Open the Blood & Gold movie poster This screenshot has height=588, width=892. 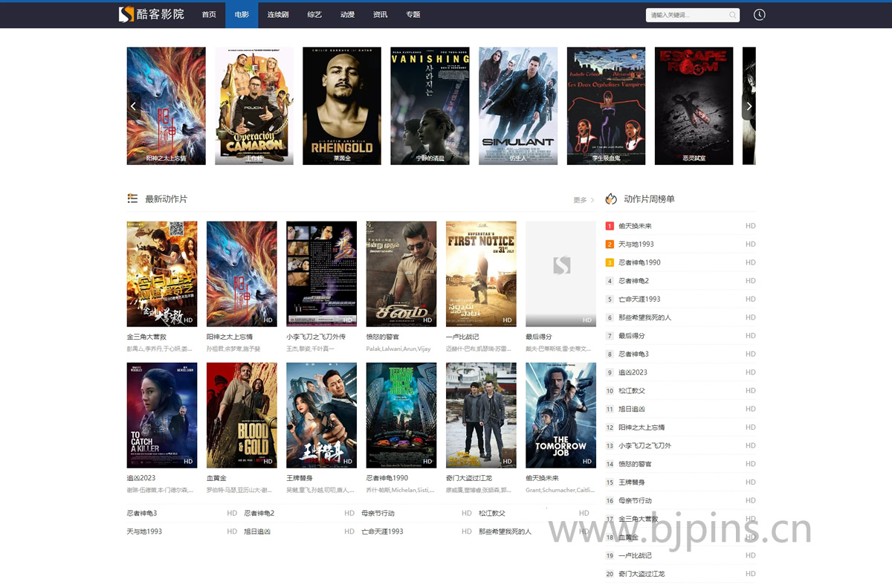click(242, 415)
